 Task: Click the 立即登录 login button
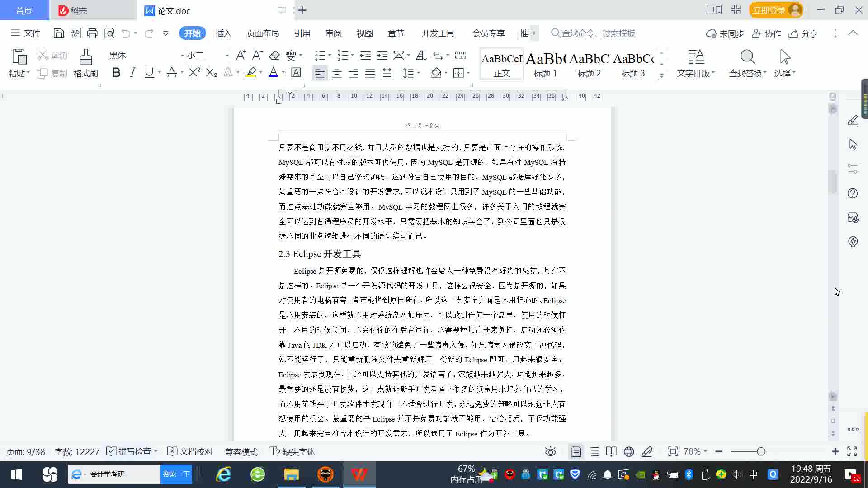point(769,10)
